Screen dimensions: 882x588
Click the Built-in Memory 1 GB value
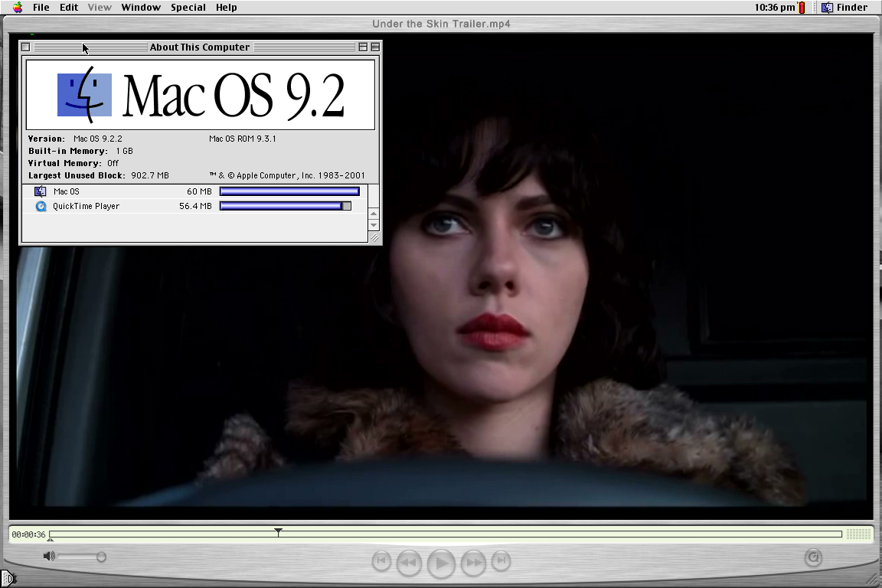(x=124, y=151)
